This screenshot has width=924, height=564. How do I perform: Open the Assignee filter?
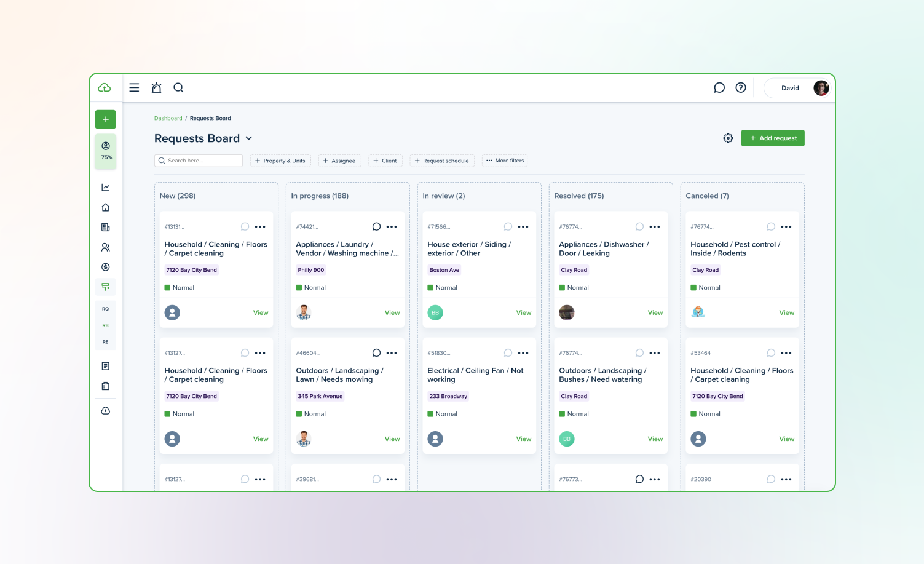[339, 161]
